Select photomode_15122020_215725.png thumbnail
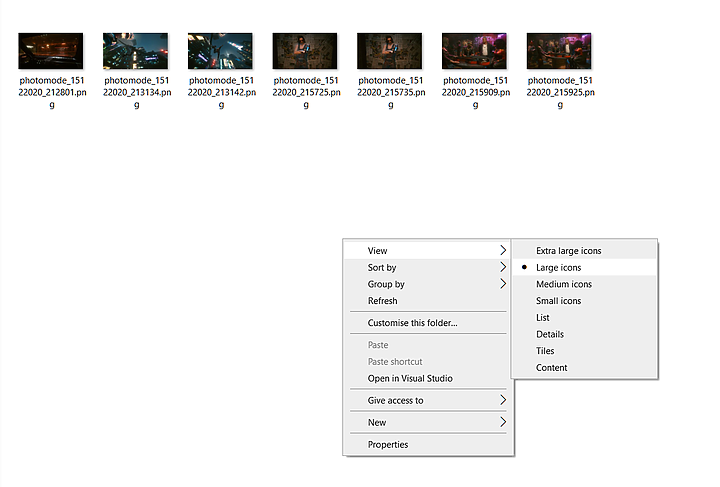This screenshot has height=487, width=720. (305, 51)
